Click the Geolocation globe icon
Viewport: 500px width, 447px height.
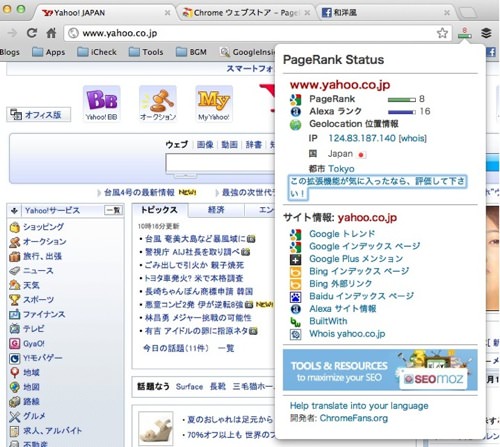(x=295, y=124)
